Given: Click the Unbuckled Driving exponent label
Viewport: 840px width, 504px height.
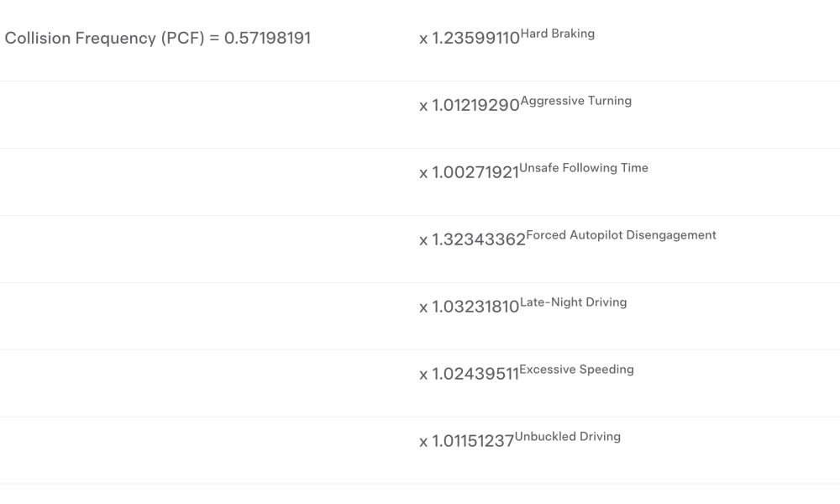Looking at the screenshot, I should point(567,437).
